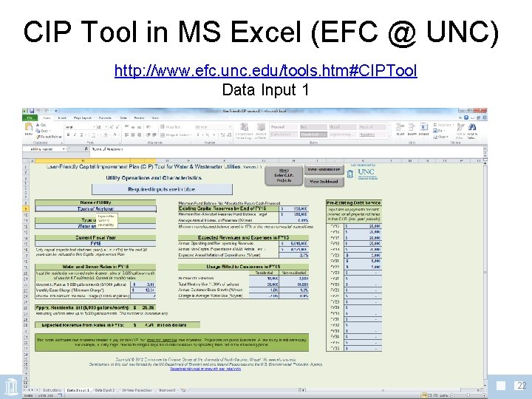
Task: Select the Town of Anytown utility name cell
Action: (x=95, y=209)
